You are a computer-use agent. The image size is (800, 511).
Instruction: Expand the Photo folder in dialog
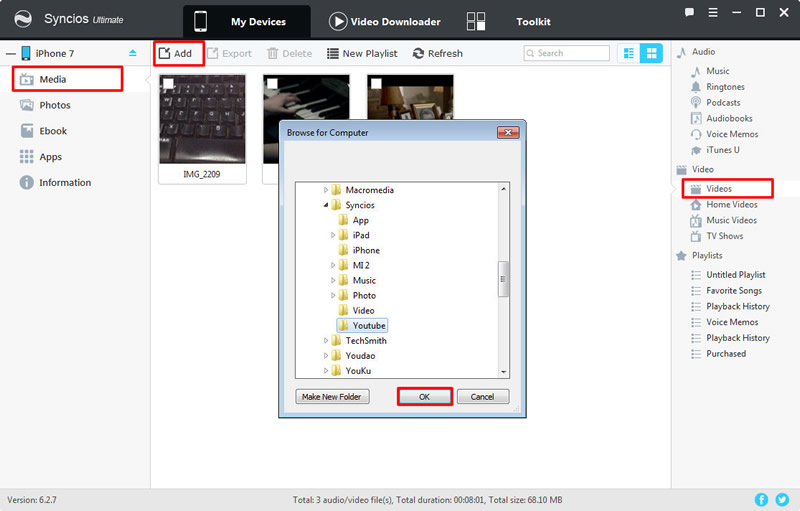(333, 295)
